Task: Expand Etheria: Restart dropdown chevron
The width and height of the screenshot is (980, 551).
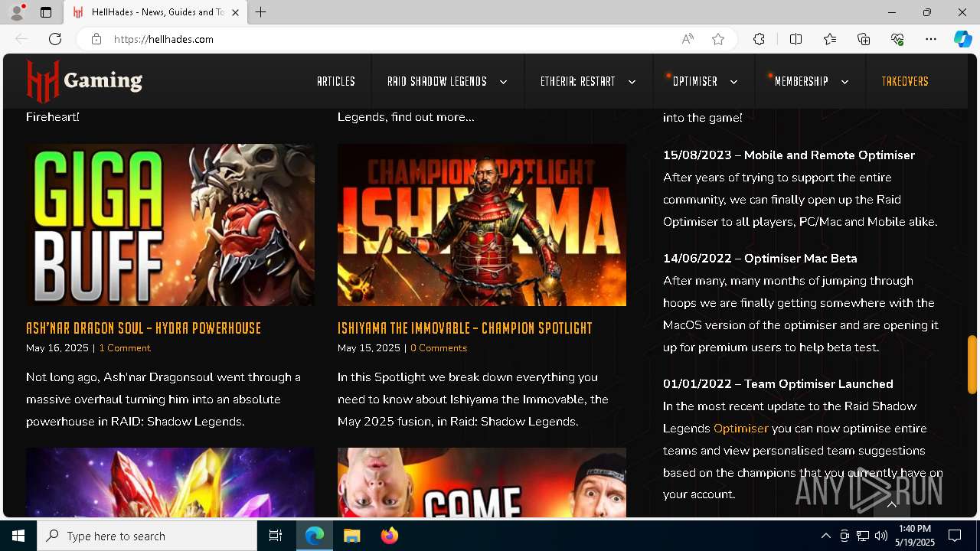Action: click(x=632, y=82)
